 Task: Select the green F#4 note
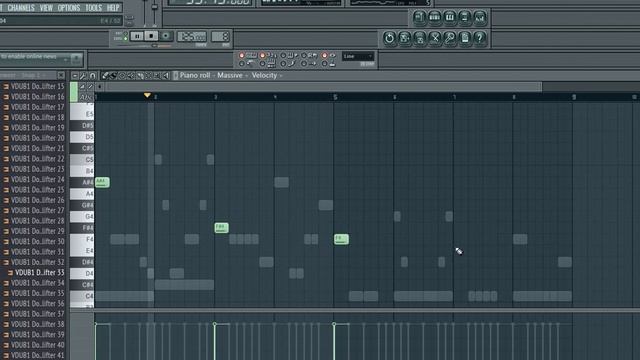pos(222,228)
